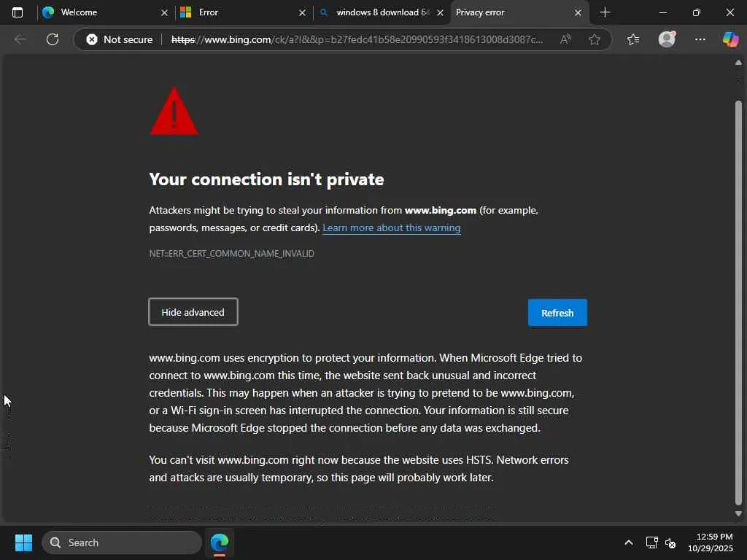747x560 pixels.
Task: Open the Favorites list icon
Action: (632, 39)
